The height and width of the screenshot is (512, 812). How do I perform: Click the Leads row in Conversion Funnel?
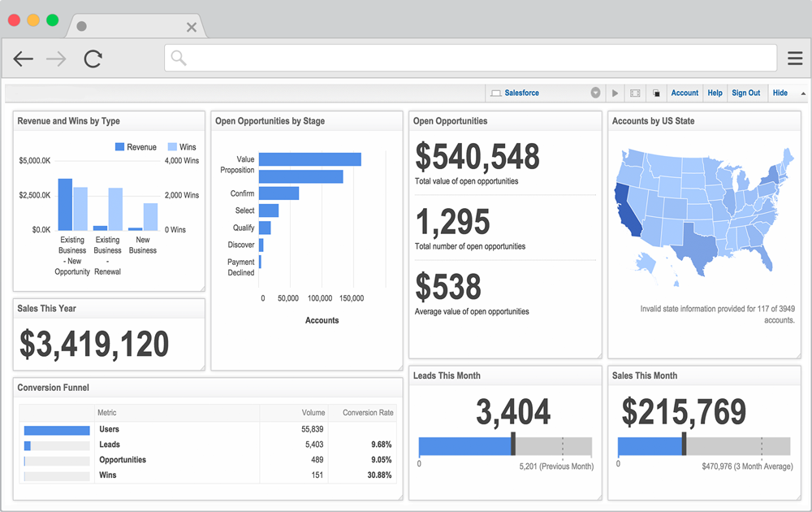tap(208, 445)
